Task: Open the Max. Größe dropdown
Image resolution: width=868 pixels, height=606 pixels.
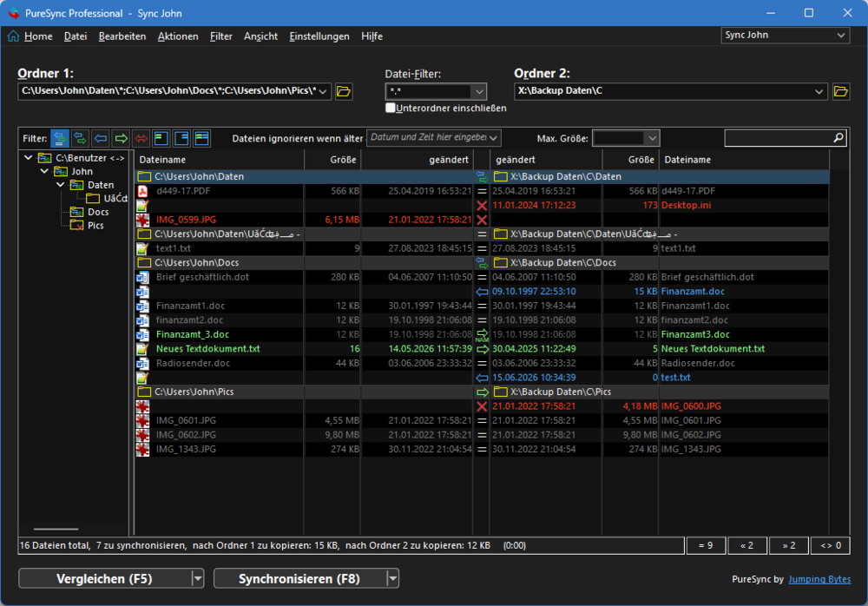Action: tap(652, 138)
